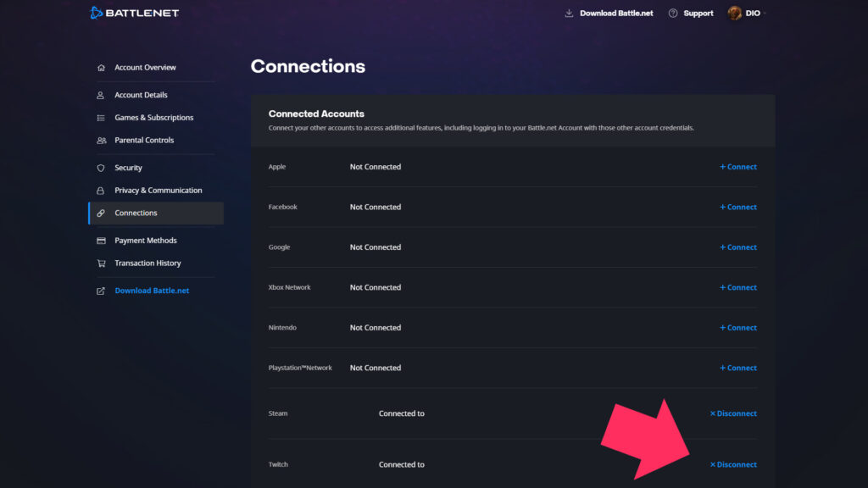The width and height of the screenshot is (868, 488).
Task: Click the Connected Accounts description text
Action: pos(481,128)
